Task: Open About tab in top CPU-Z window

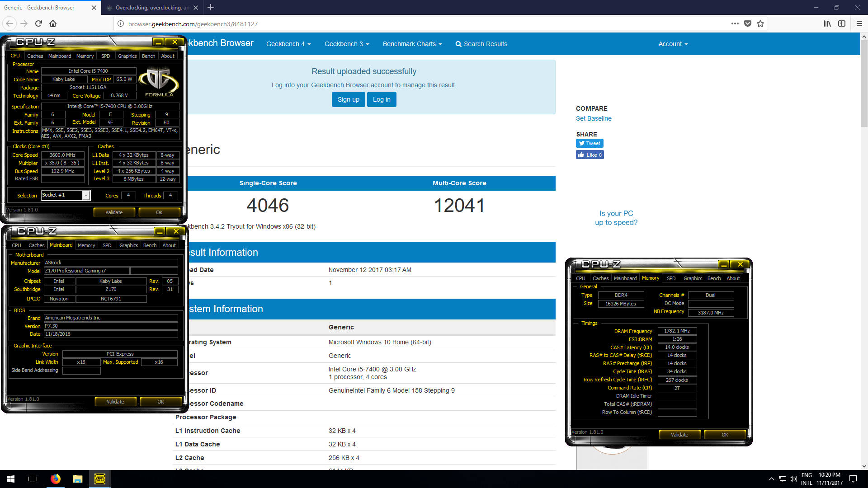Action: pyautogui.click(x=168, y=56)
